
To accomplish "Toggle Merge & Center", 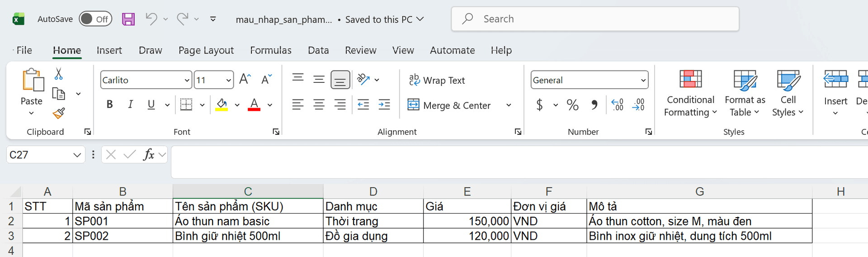I will 449,105.
